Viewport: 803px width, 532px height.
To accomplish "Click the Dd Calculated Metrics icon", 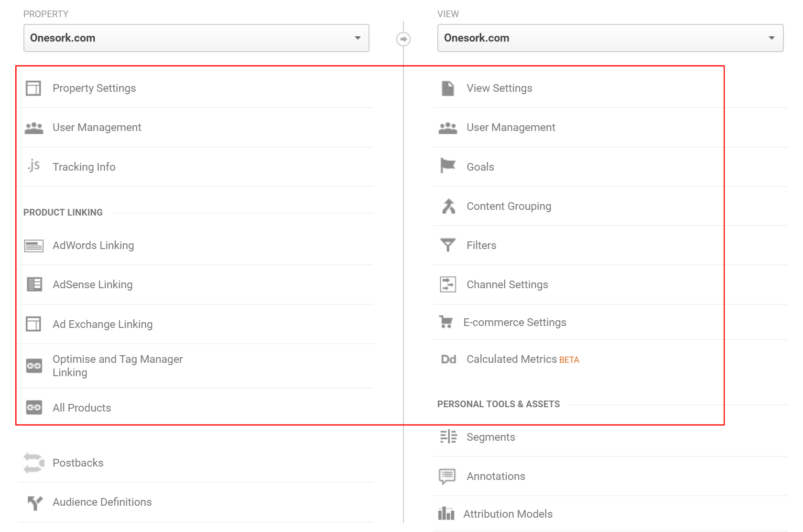I will (448, 359).
